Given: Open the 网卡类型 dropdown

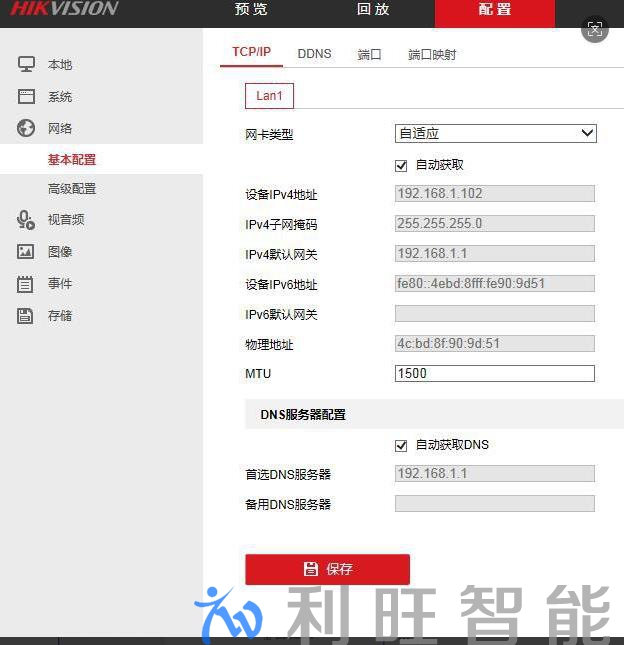Looking at the screenshot, I should 495,134.
